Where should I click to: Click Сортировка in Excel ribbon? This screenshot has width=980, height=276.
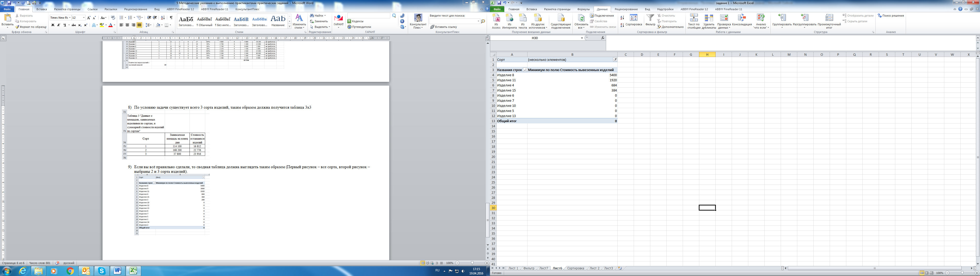(634, 20)
